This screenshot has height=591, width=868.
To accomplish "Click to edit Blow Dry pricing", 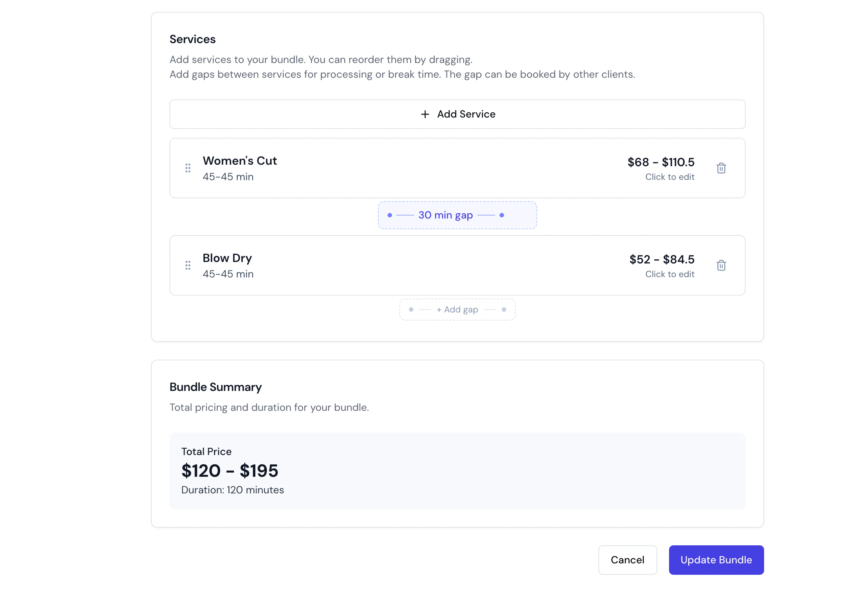I will [670, 274].
